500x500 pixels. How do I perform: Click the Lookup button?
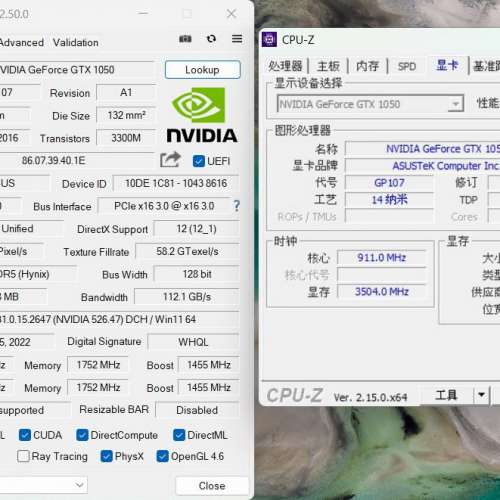pos(202,70)
